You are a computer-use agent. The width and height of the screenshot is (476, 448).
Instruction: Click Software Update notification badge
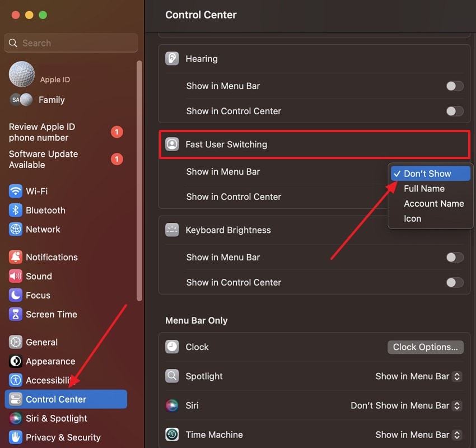coord(117,159)
